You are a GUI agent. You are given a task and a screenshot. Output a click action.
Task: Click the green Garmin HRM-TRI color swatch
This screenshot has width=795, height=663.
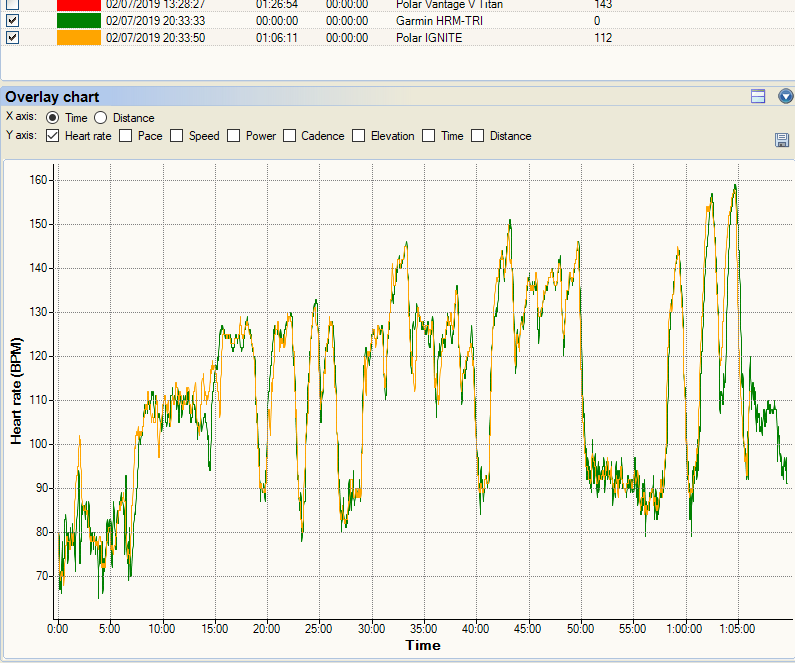point(79,21)
